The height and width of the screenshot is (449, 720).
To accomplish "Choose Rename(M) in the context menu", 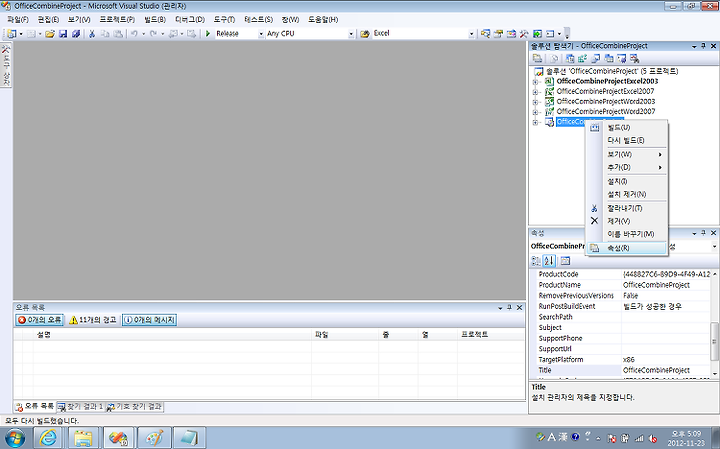I will click(x=626, y=234).
